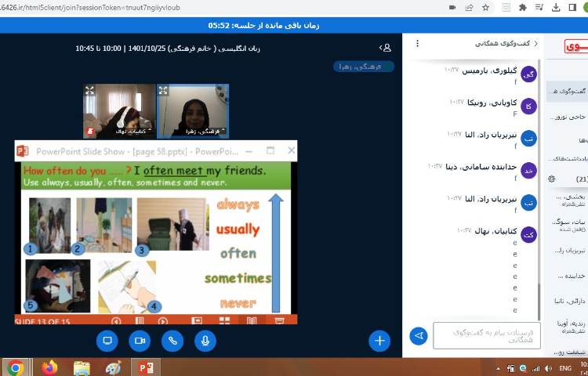Open the user list settings gear
Image resolution: width=588 pixels, height=376 pixels.
(552, 179)
